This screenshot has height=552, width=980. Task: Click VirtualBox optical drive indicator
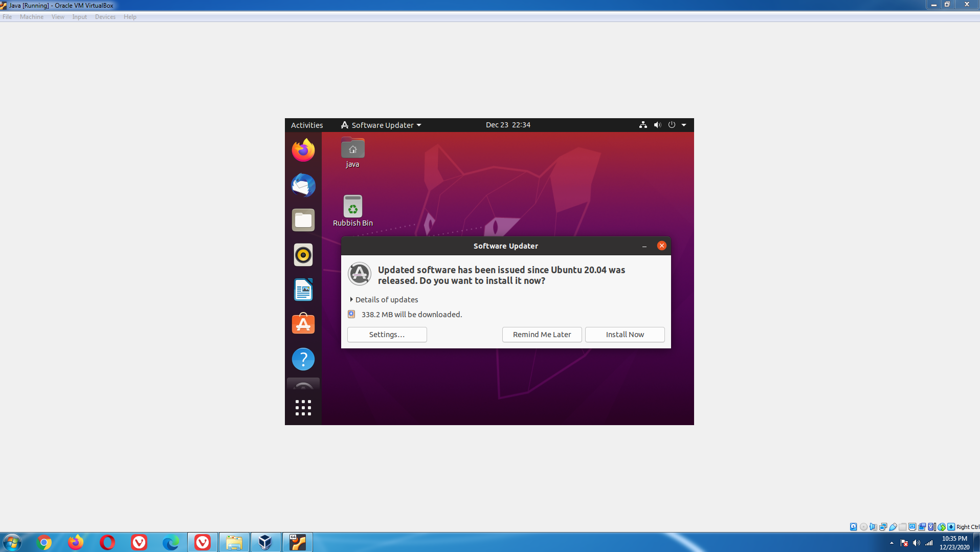click(863, 526)
